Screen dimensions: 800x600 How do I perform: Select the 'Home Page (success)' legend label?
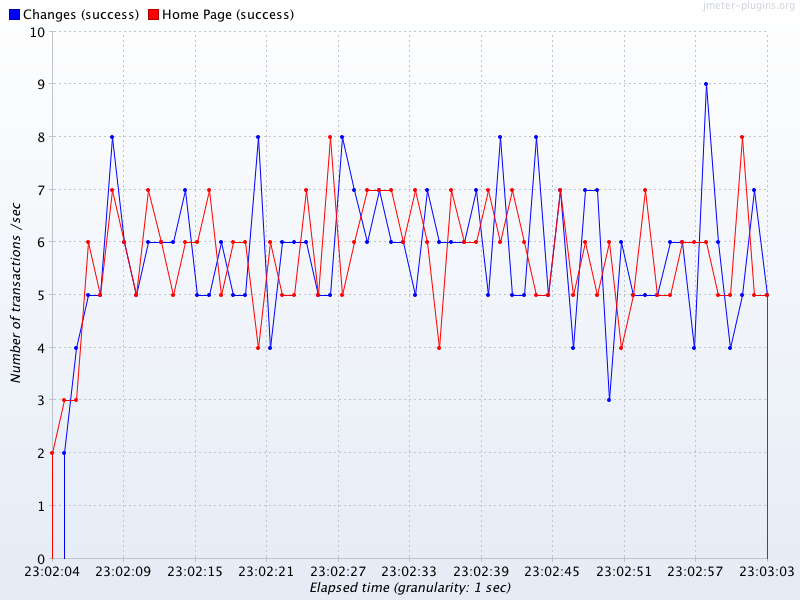point(228,15)
